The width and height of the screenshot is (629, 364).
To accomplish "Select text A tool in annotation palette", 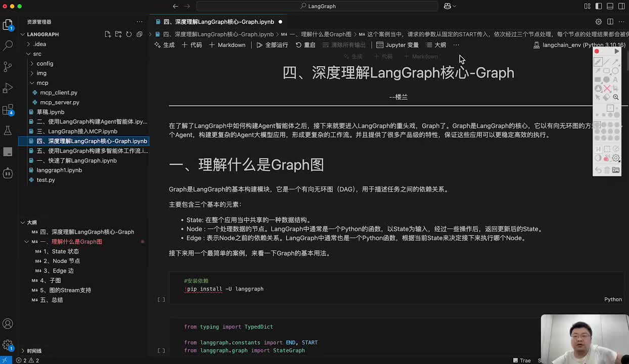I will 615,79.
